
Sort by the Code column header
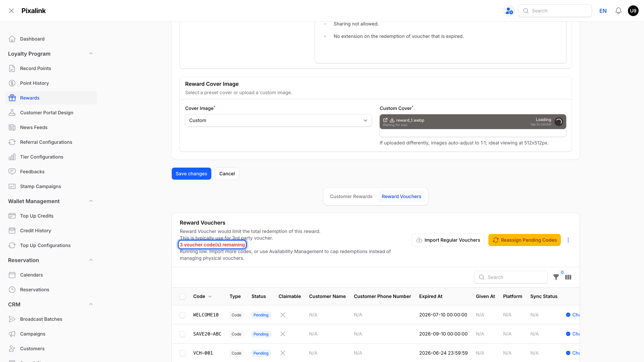click(x=202, y=296)
